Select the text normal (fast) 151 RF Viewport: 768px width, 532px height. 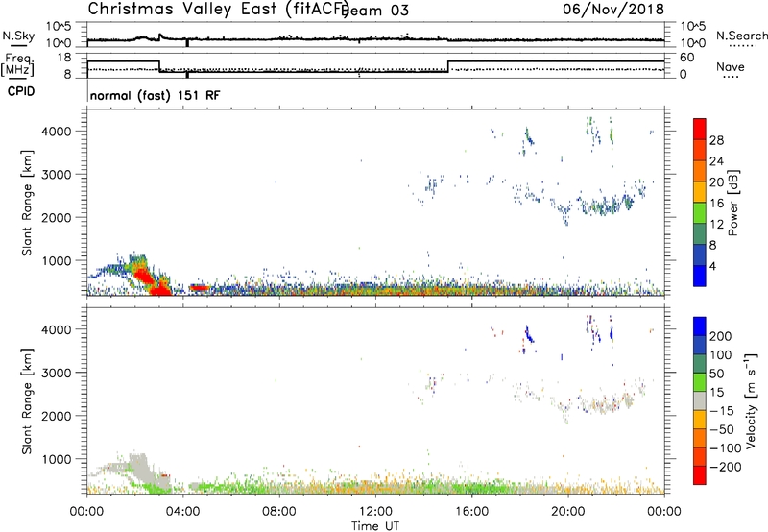coord(156,95)
